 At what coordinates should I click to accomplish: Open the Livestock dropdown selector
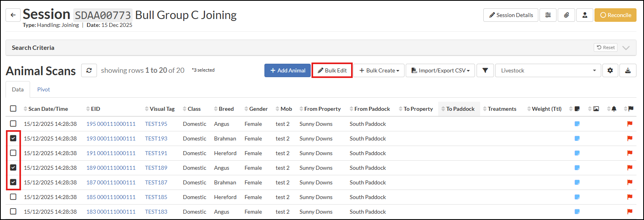click(x=548, y=70)
